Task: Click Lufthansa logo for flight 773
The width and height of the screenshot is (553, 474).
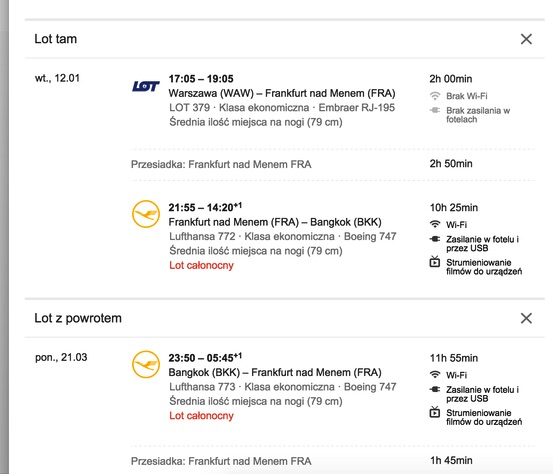Action: (146, 364)
